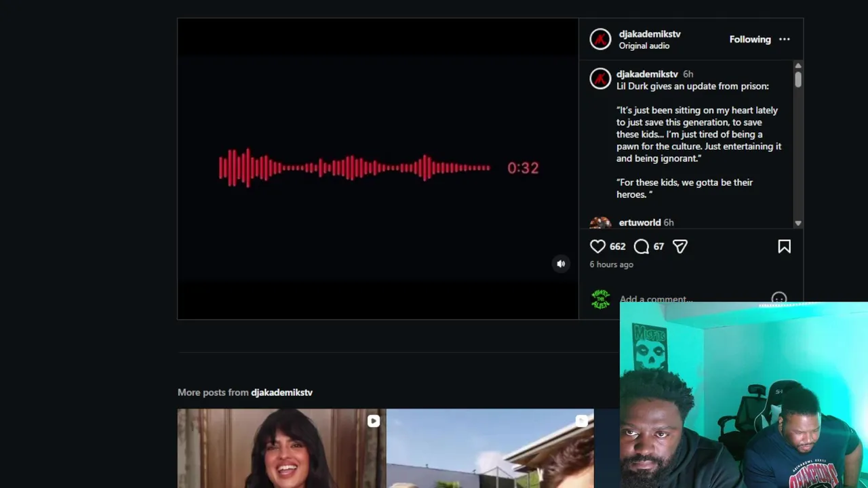Click the Following button

coord(750,39)
